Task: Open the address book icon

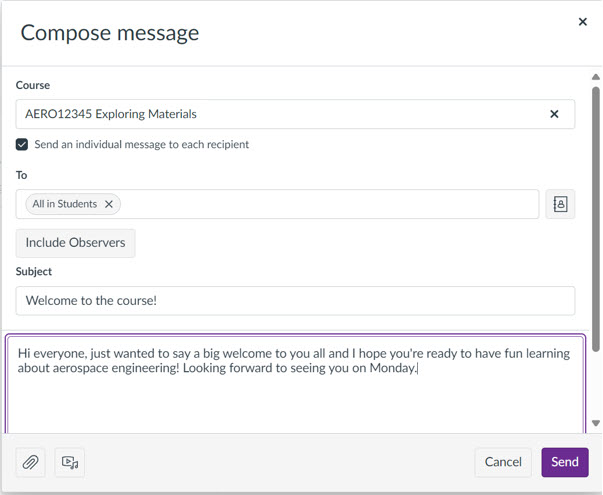Action: 560,204
